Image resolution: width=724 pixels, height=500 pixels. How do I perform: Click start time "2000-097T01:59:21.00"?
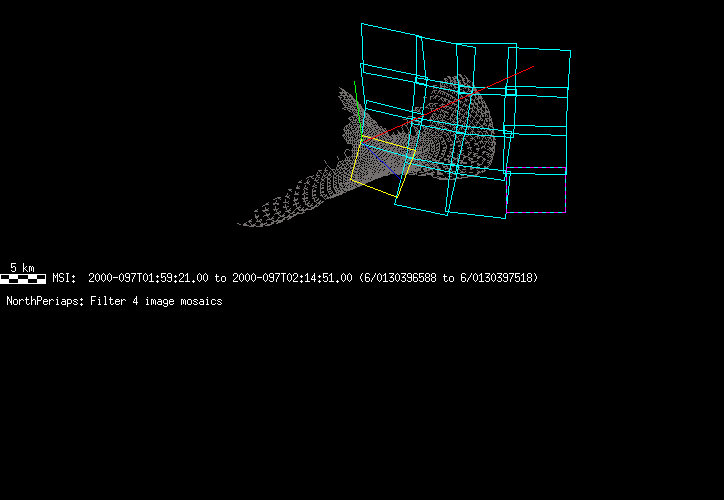click(x=148, y=278)
